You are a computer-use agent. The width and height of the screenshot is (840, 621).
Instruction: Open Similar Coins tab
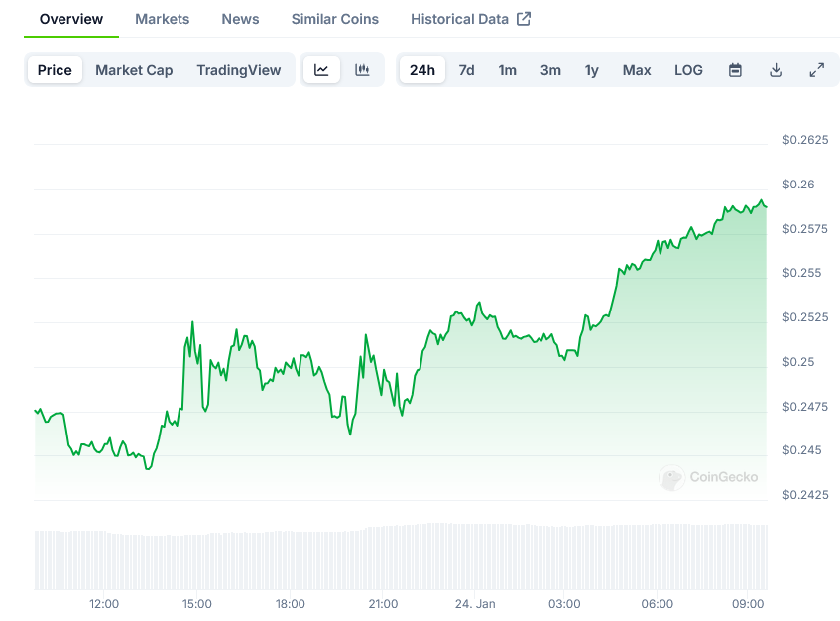[334, 19]
